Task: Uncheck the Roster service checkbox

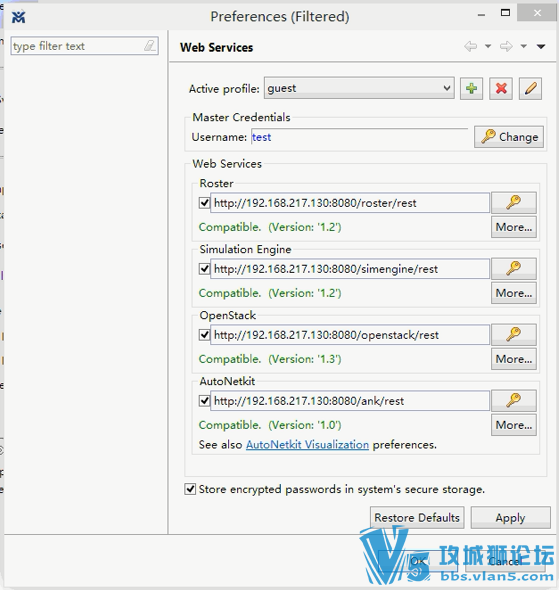Action: click(204, 203)
